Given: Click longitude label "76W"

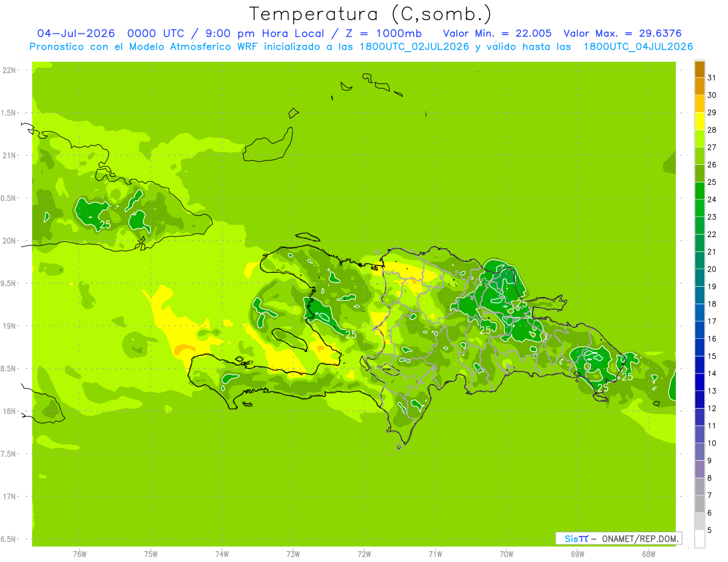Looking at the screenshot, I should pos(79,554).
